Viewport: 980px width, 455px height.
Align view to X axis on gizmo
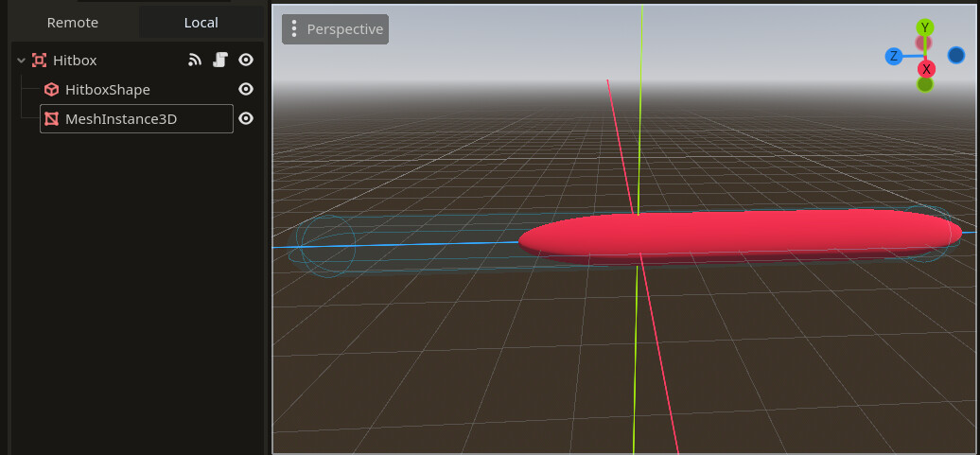[926, 69]
